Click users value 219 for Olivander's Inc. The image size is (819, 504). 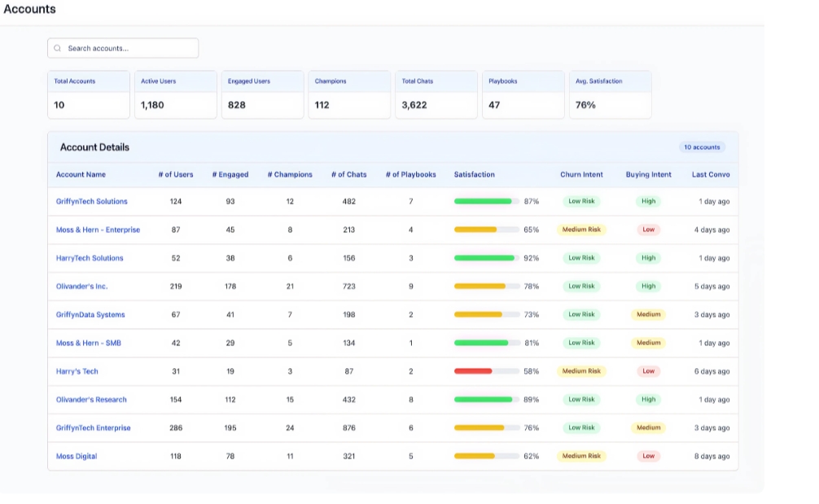coord(176,287)
